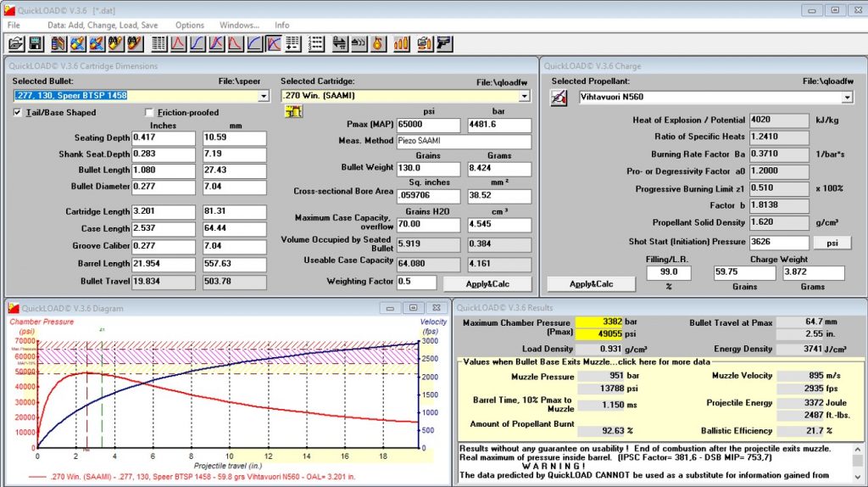Click the pistol toolbar icon
This screenshot has width=868, height=487.
point(444,44)
